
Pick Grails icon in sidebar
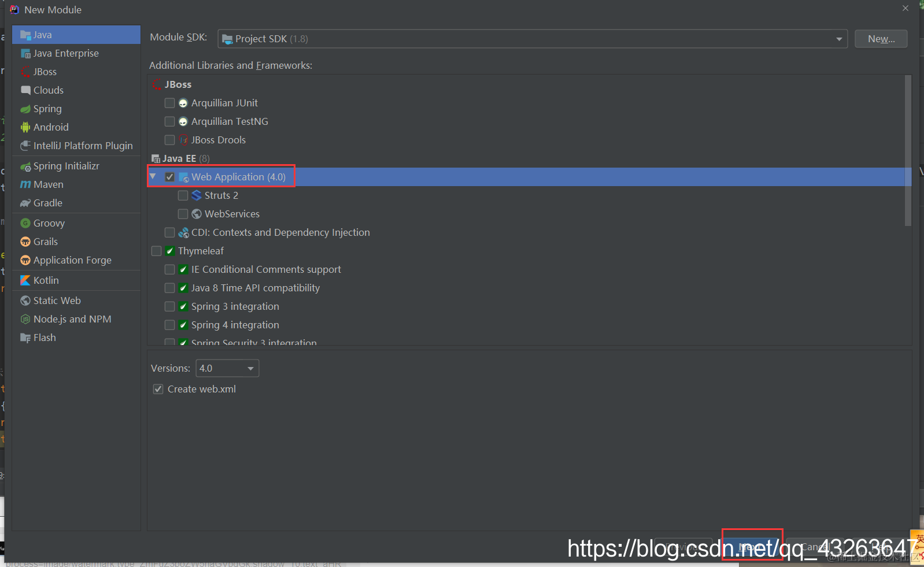tap(25, 242)
